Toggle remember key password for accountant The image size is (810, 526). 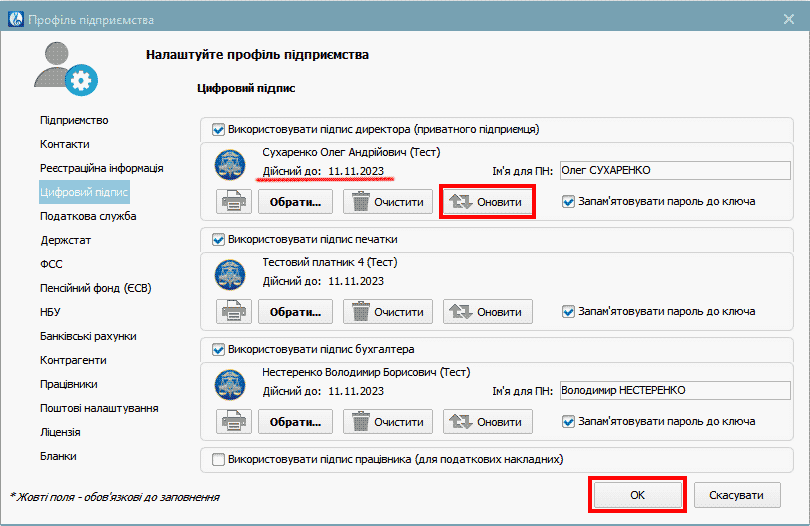tap(569, 421)
